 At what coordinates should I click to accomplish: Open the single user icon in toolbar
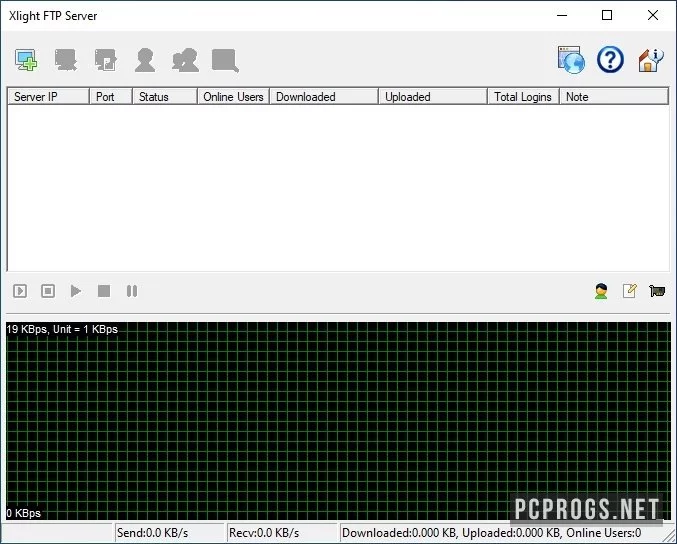[x=145, y=60]
